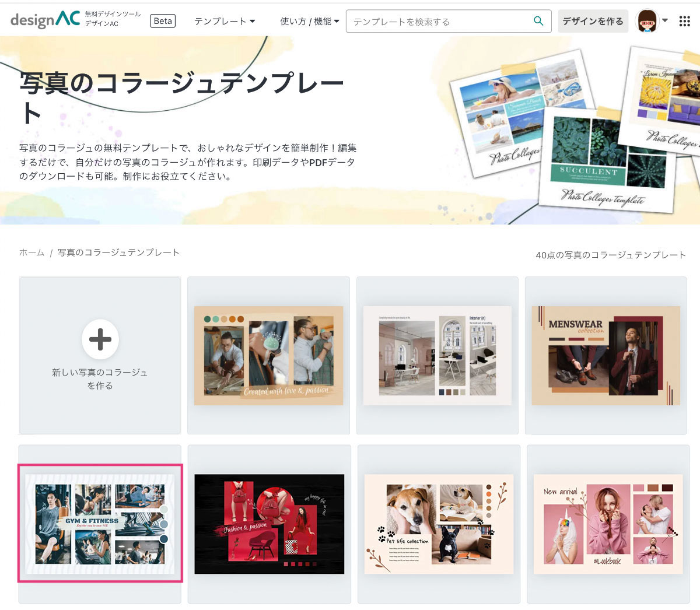Select the Pet life collection template

[x=437, y=524]
